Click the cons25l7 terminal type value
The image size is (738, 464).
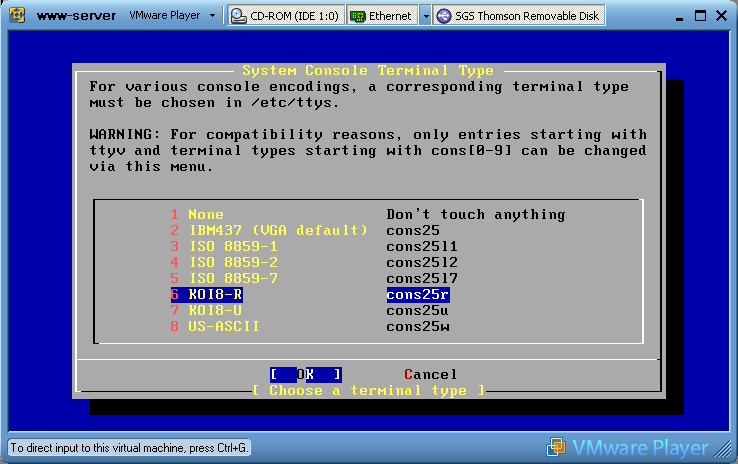pyautogui.click(x=422, y=279)
